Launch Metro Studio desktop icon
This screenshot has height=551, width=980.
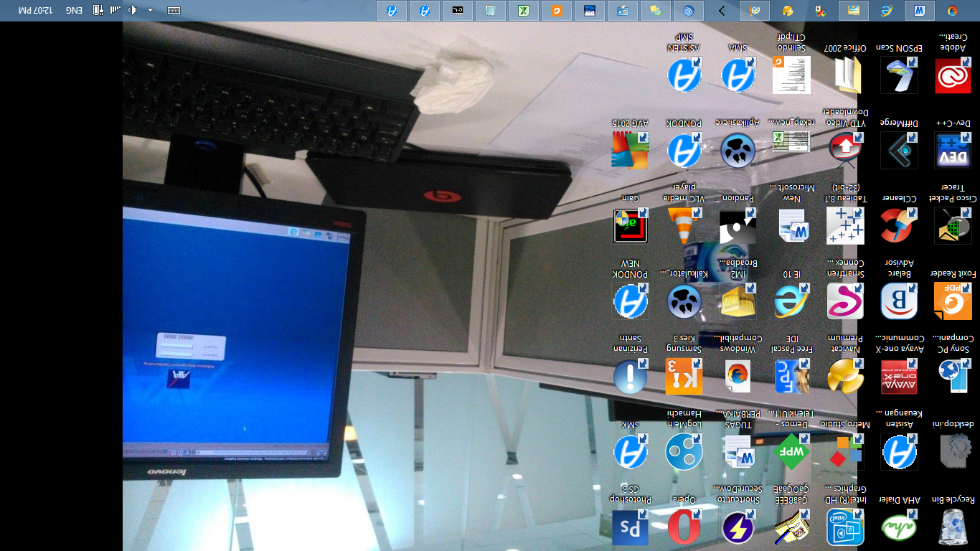pyautogui.click(x=845, y=451)
